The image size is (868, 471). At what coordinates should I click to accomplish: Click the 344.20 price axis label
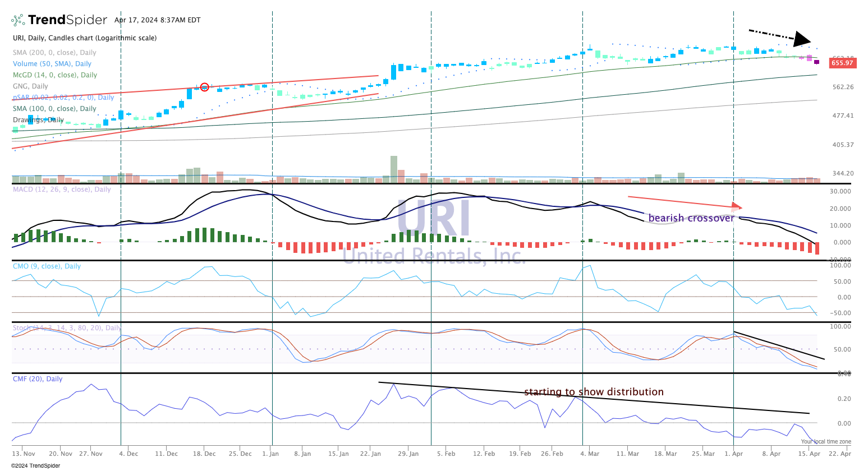pos(843,173)
